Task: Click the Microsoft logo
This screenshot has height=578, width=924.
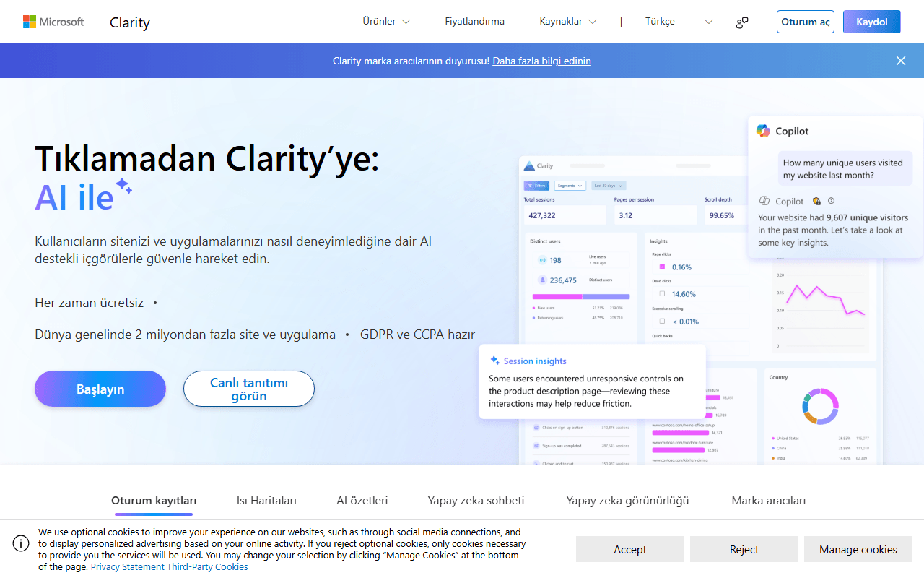Action: click(53, 22)
